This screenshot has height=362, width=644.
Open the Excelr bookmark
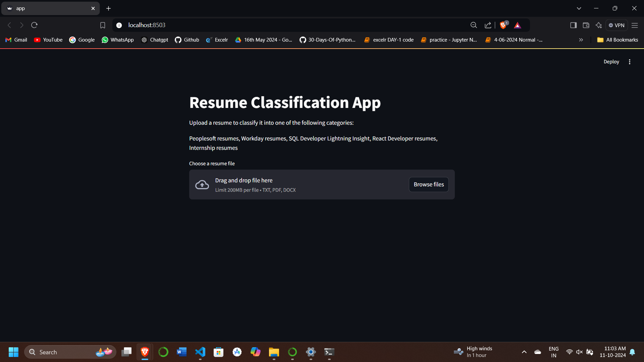[x=217, y=40]
